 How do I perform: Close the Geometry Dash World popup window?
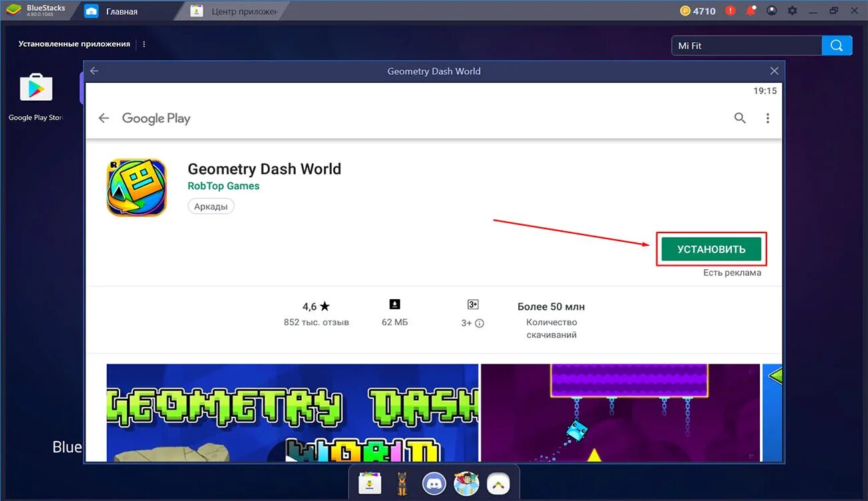(x=775, y=71)
